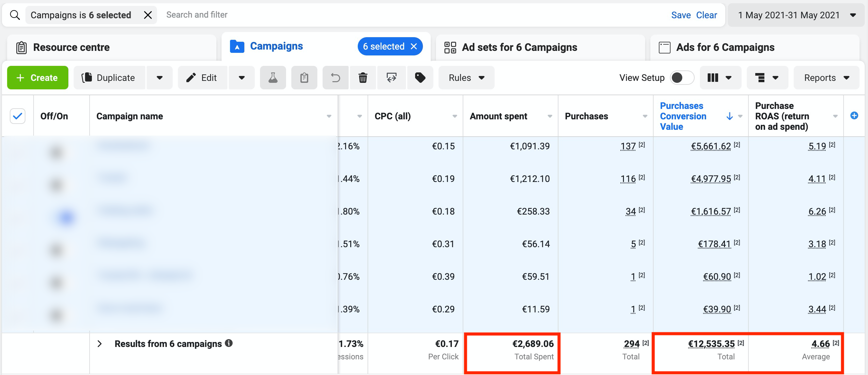Image resolution: width=868 pixels, height=375 pixels.
Task: Open the Resource centre tab
Action: click(x=71, y=48)
